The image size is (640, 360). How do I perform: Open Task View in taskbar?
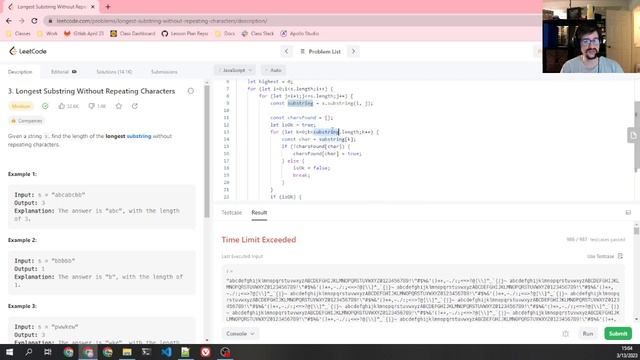pos(48,352)
